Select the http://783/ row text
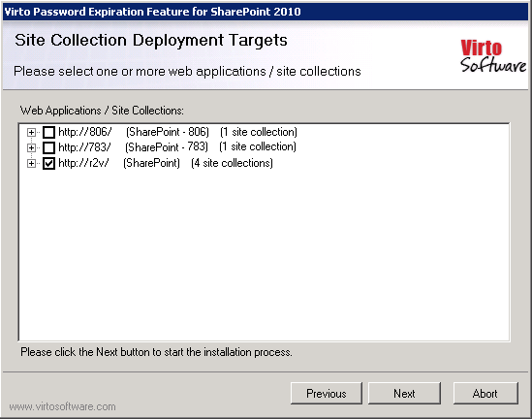The height and width of the screenshot is (419, 532). pos(177,147)
